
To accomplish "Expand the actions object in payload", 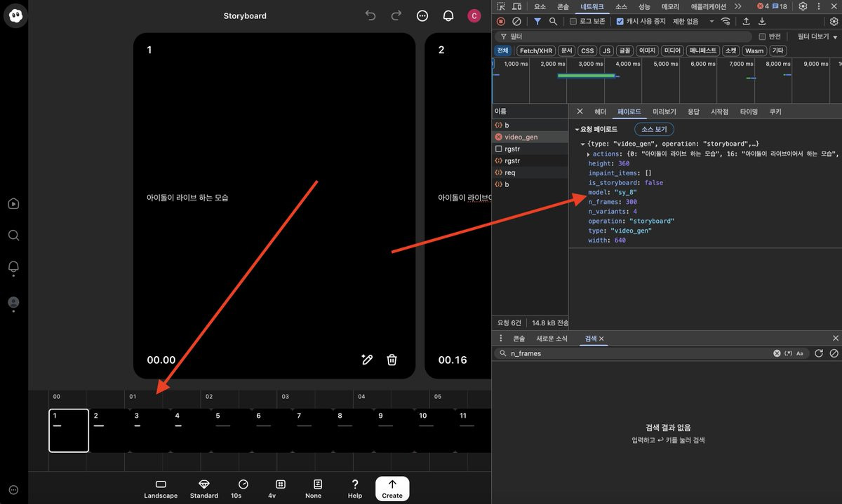I will pos(589,154).
